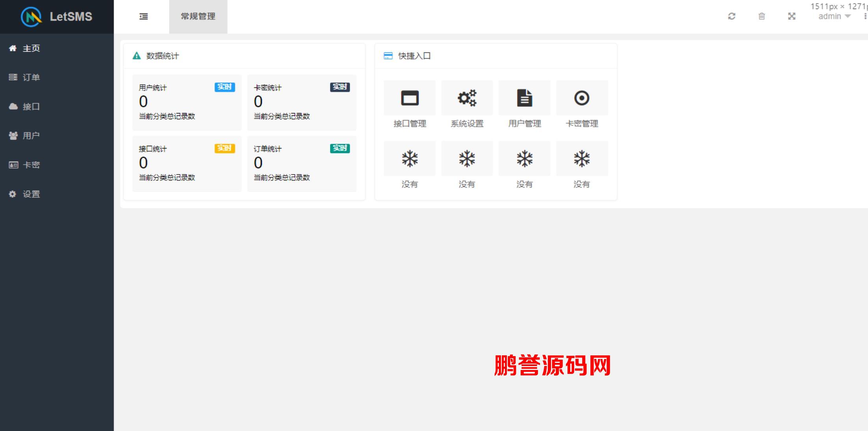Collapse the sidebar with the menu toggle icon
The height and width of the screenshot is (431, 868).
pyautogui.click(x=144, y=17)
